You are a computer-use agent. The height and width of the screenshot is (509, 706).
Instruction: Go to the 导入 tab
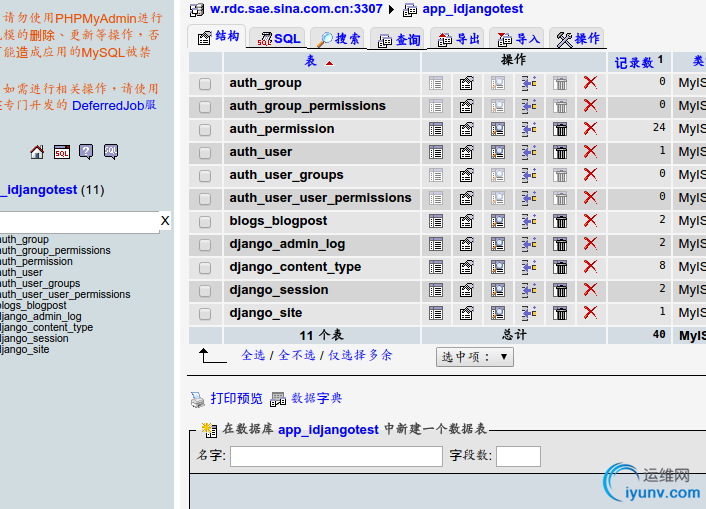pos(518,39)
